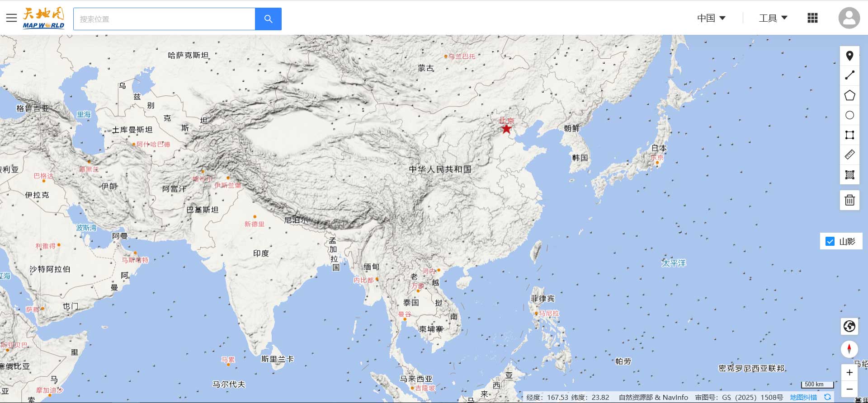Click the 密克罗尼西亚联邦 label
The width and height of the screenshot is (868, 403).
click(751, 369)
